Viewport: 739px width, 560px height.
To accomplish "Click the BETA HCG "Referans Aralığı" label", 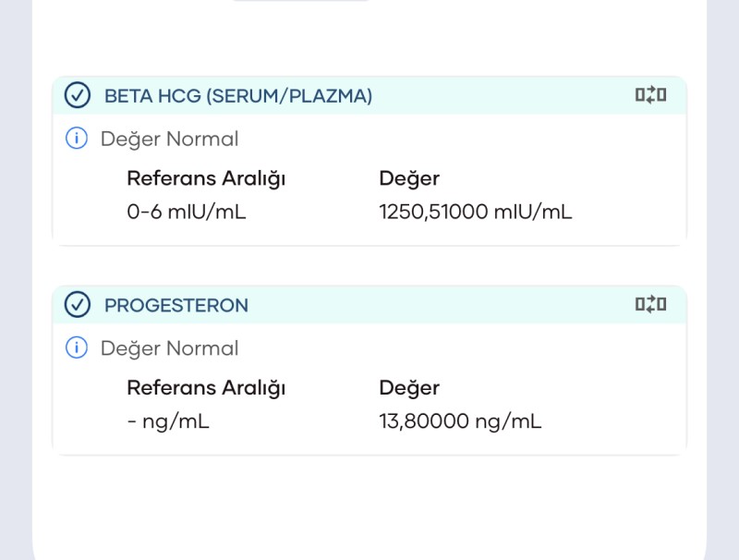I will pyautogui.click(x=206, y=178).
